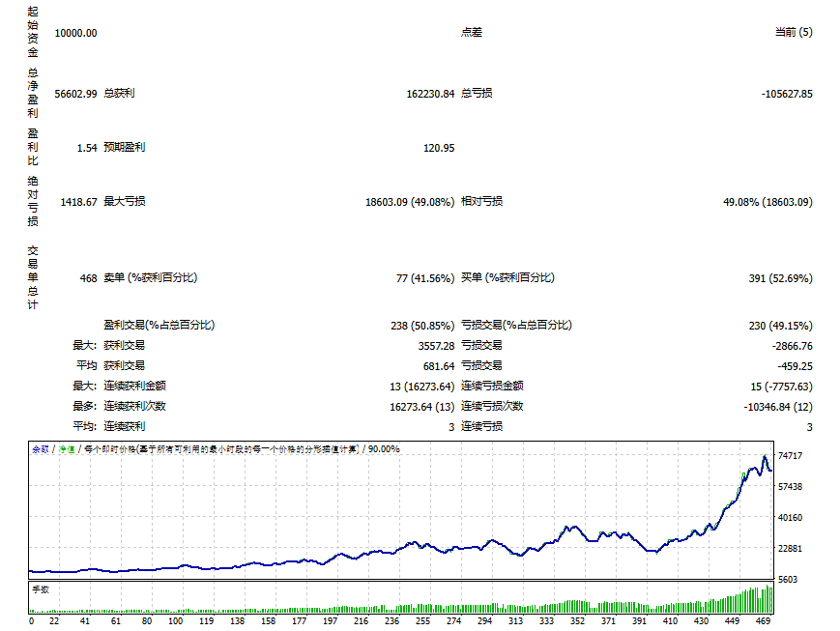Image resolution: width=840 pixels, height=631 pixels.
Task: Select the value 16273.64 (13)
Action: (x=422, y=407)
